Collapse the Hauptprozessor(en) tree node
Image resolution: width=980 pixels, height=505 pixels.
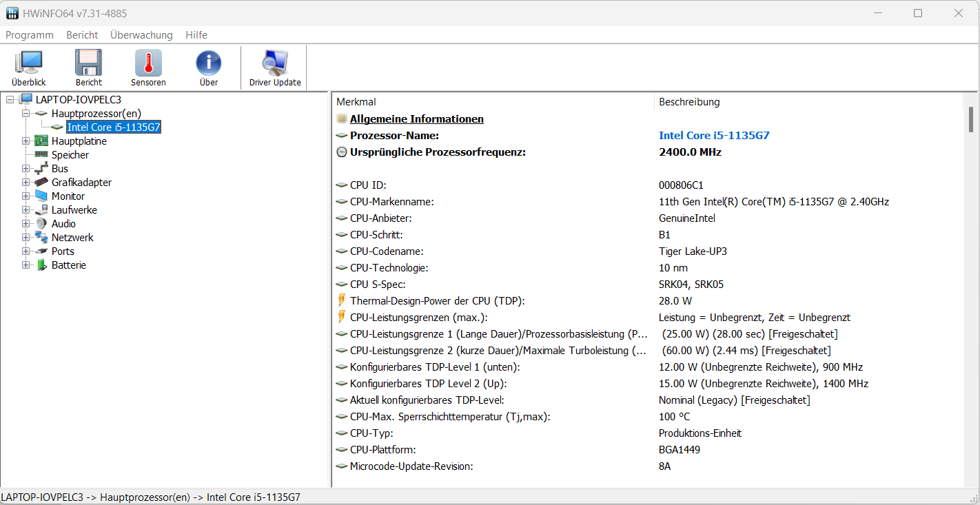tap(26, 114)
